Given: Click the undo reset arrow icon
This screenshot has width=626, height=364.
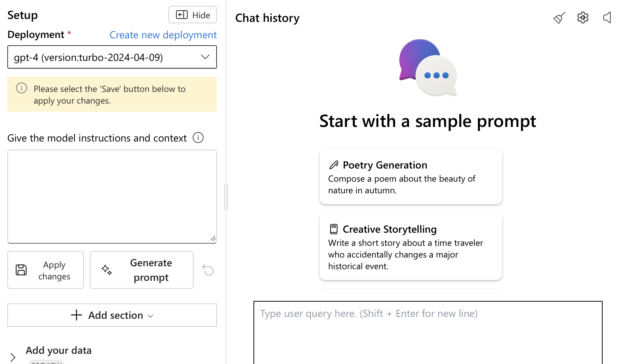Looking at the screenshot, I should (x=208, y=270).
